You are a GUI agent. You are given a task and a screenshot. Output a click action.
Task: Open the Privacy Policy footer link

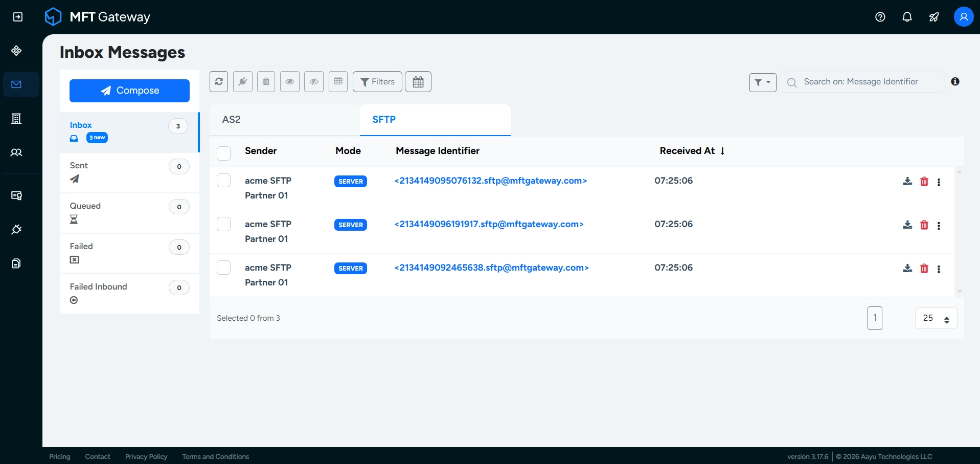(x=146, y=456)
